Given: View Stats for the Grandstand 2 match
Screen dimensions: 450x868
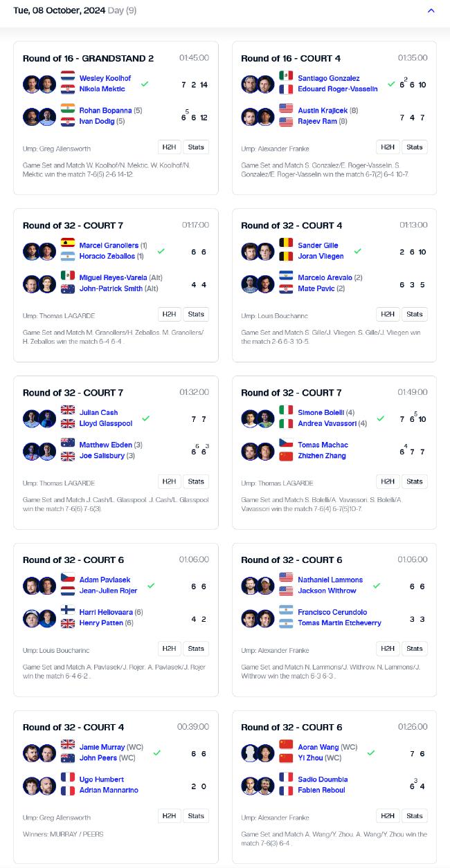Looking at the screenshot, I should click(x=196, y=147).
